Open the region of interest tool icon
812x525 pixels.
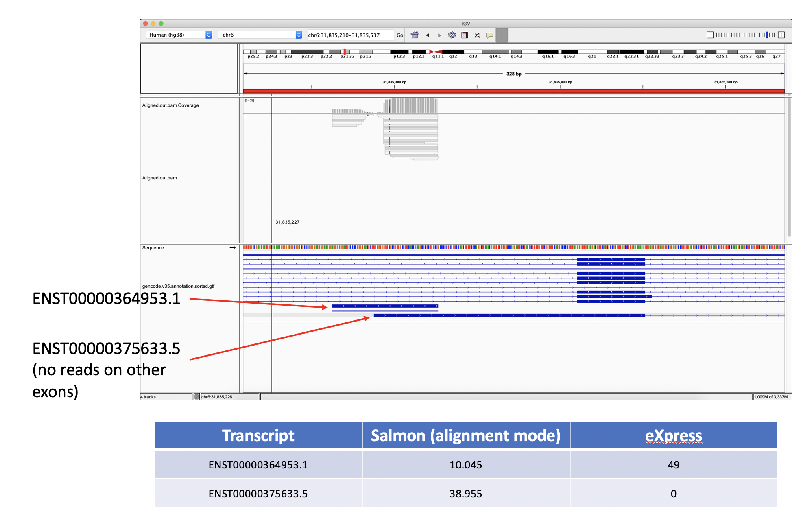coord(464,35)
